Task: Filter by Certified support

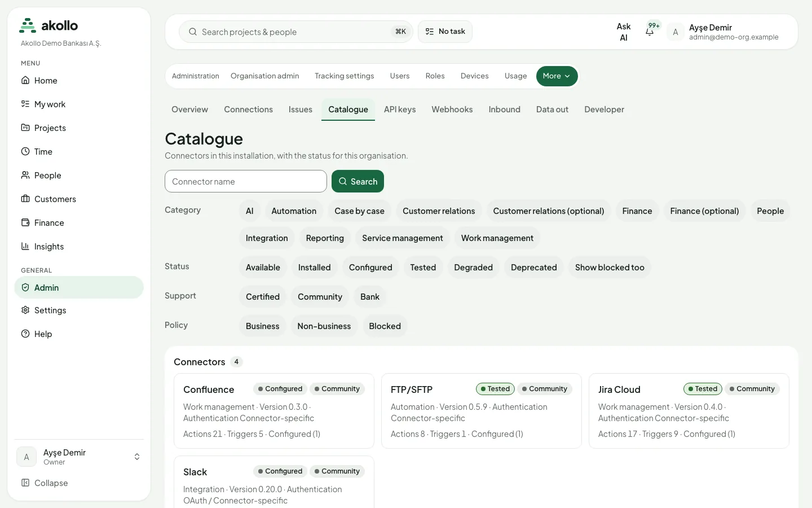Action: 263,297
